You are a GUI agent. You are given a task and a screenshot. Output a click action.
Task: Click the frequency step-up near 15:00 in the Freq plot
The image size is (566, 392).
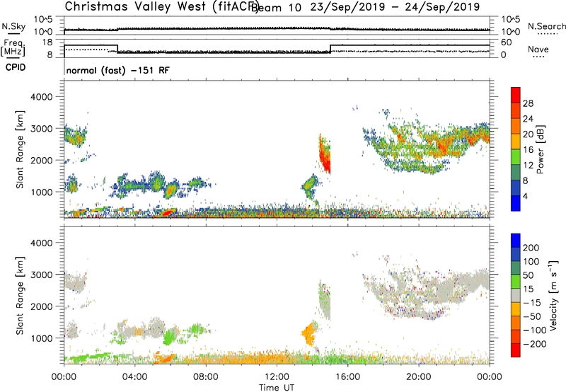tap(330, 49)
